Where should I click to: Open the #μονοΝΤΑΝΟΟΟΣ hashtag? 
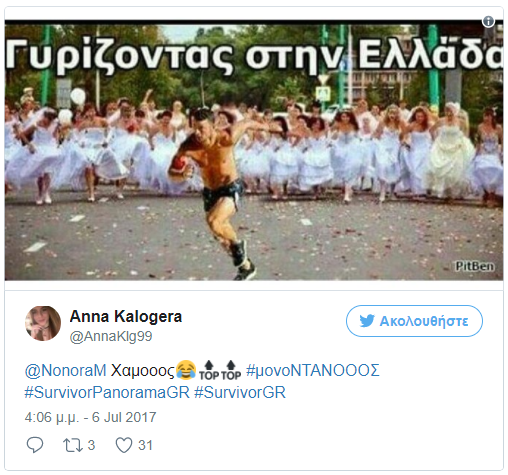(x=312, y=370)
